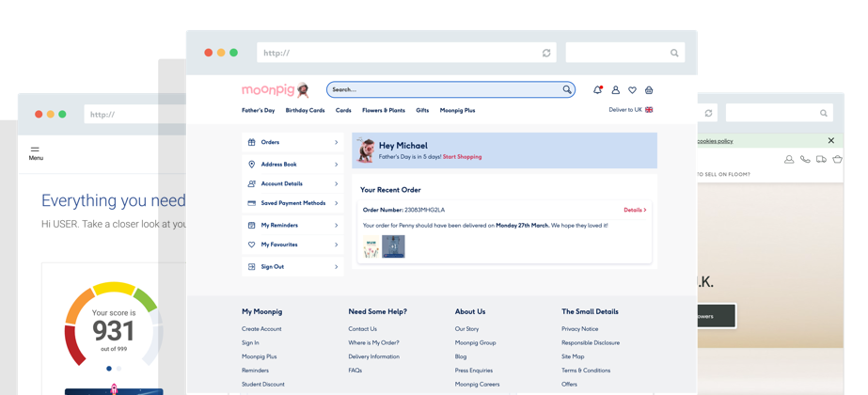Click Moonpig Plus in the footer column
The image size is (868, 395).
click(x=259, y=356)
